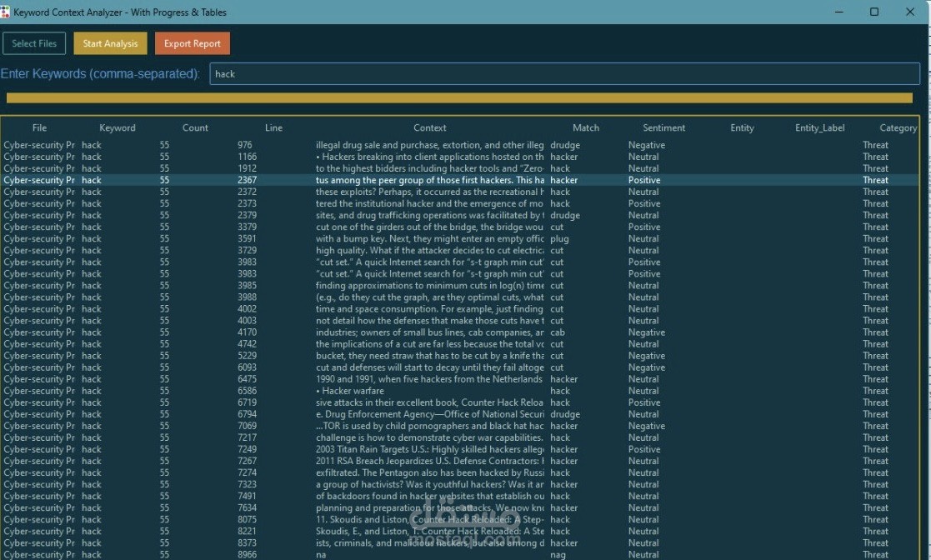Select line number '7491'

(247, 496)
